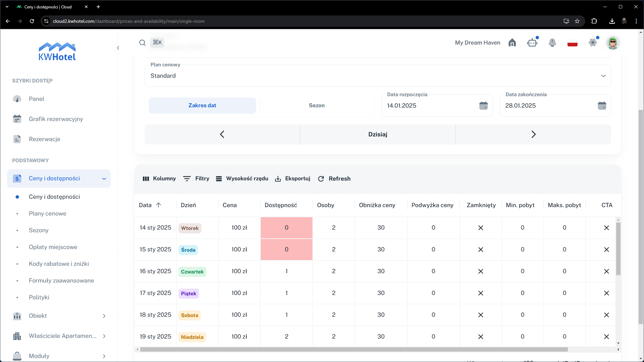Click the table's horizontal scrollbar
The image size is (644, 362).
(354, 349)
